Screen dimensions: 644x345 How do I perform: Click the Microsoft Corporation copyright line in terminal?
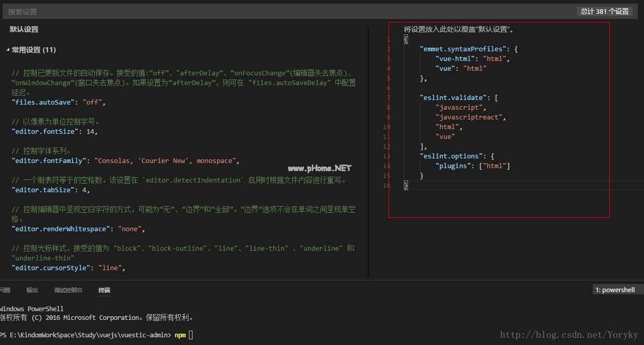coord(97,317)
